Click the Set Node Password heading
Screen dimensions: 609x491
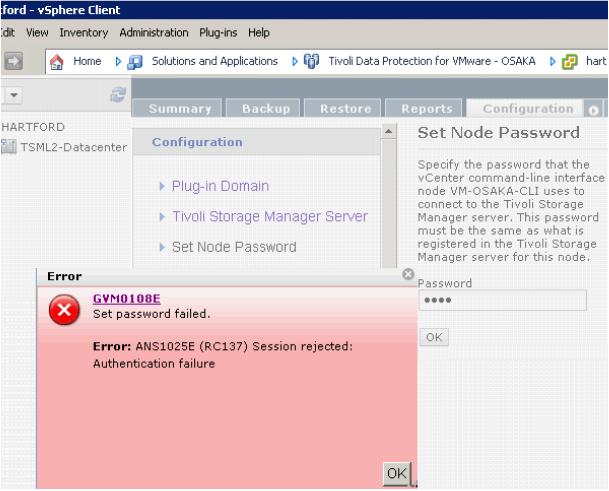pyautogui.click(x=499, y=133)
